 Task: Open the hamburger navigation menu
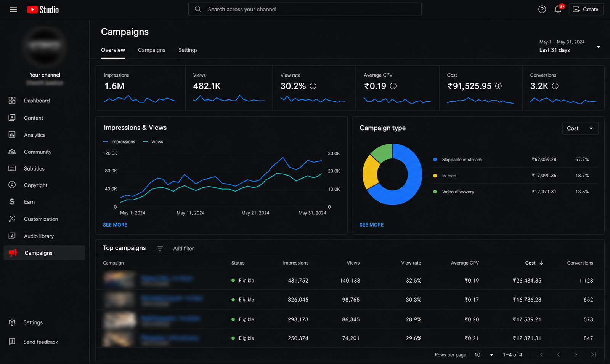click(13, 10)
